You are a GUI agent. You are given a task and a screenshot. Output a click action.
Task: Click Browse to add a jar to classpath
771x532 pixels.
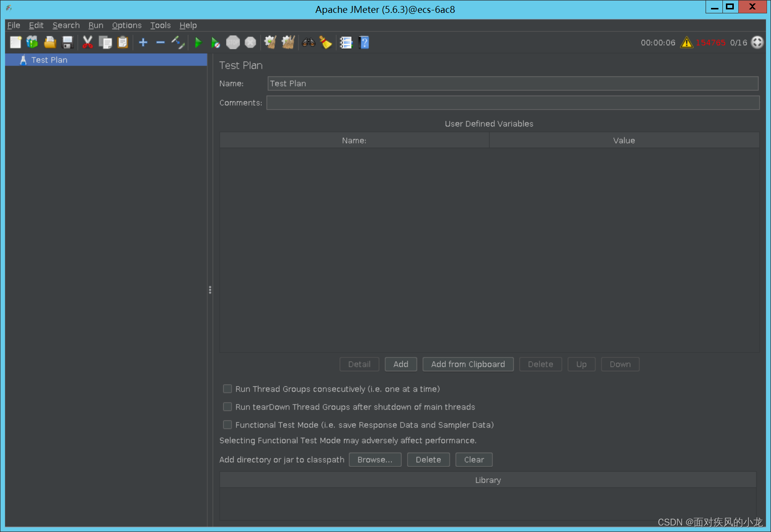point(375,460)
